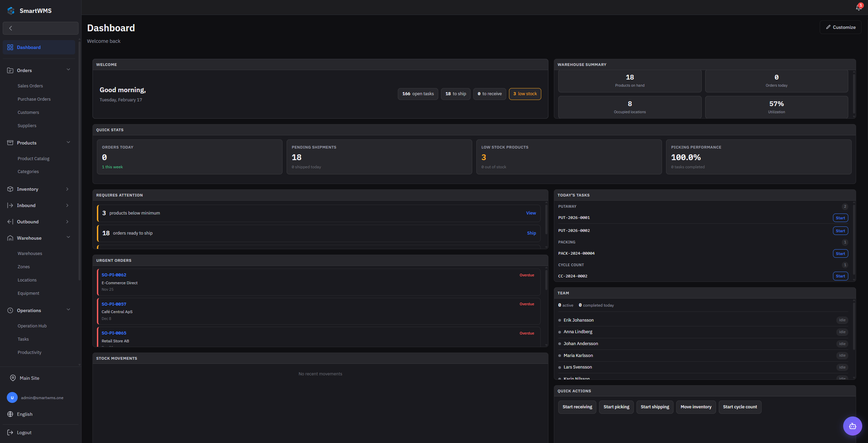Click the Start cycle count quick action
The image size is (868, 443).
[740, 407]
